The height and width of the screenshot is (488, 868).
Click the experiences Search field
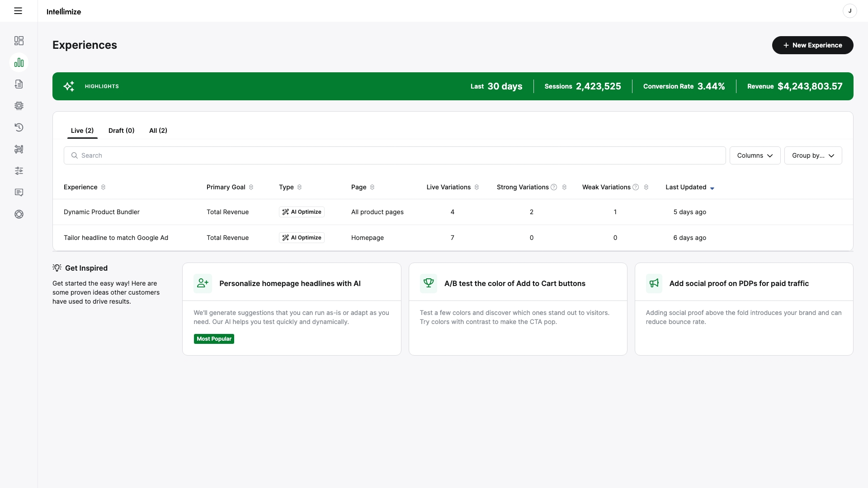click(394, 155)
